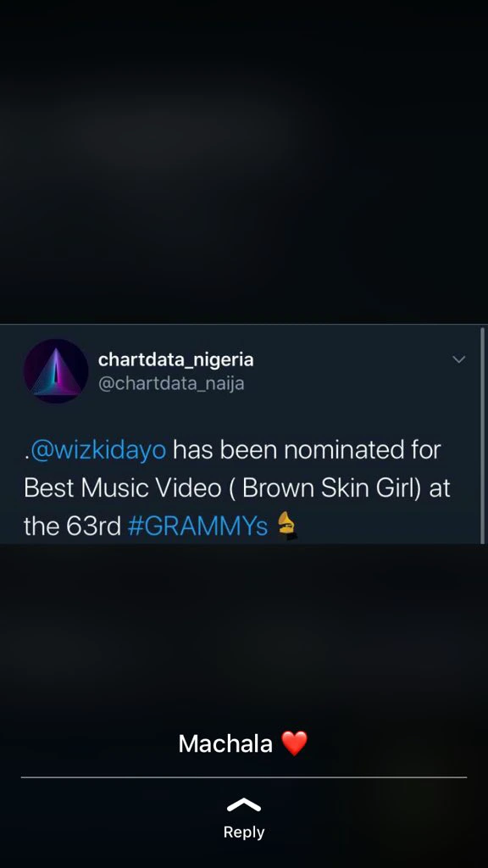Open the #GRAMMYs hashtag
The height and width of the screenshot is (868, 488).
[197, 526]
